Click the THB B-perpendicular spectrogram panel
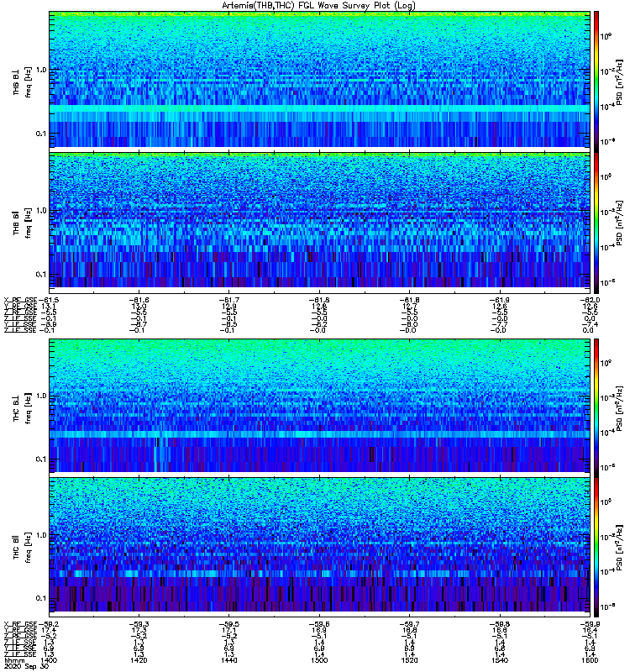 tap(320, 80)
